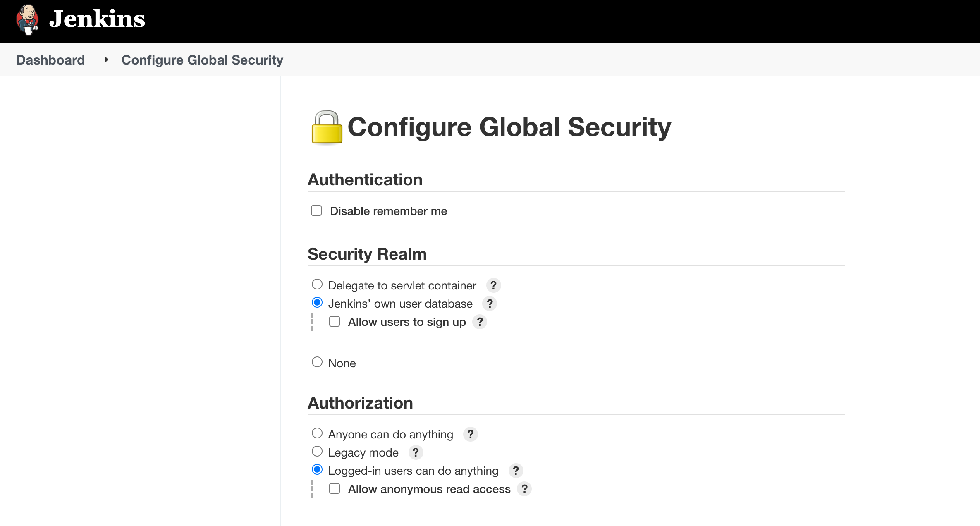Tick Allow users to sign up
The height and width of the screenshot is (526, 980).
coord(335,321)
